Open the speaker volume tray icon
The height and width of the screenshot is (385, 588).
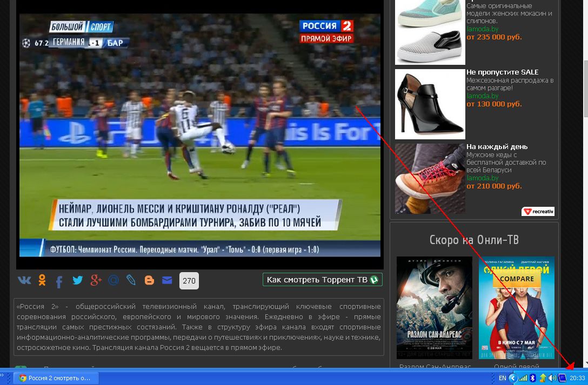[552, 379]
